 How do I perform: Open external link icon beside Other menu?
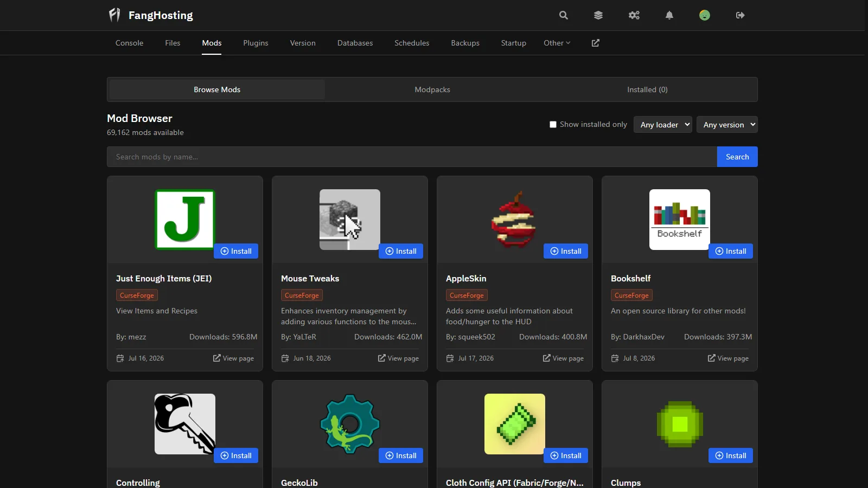pos(596,43)
